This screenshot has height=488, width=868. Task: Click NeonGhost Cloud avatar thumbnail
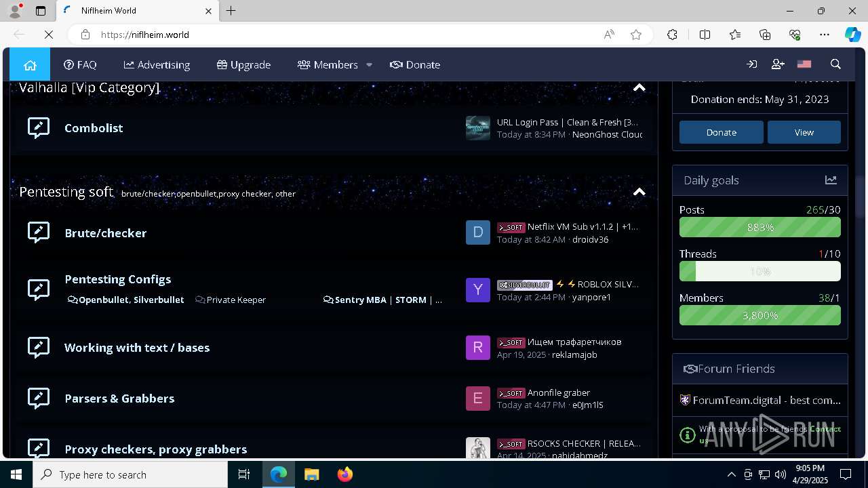(477, 127)
